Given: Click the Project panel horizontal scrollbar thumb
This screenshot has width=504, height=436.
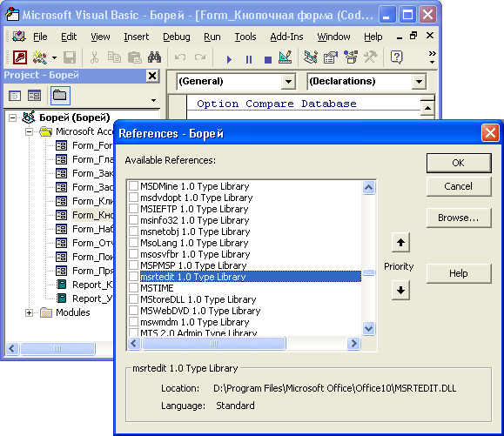Looking at the screenshot, I should [57, 348].
